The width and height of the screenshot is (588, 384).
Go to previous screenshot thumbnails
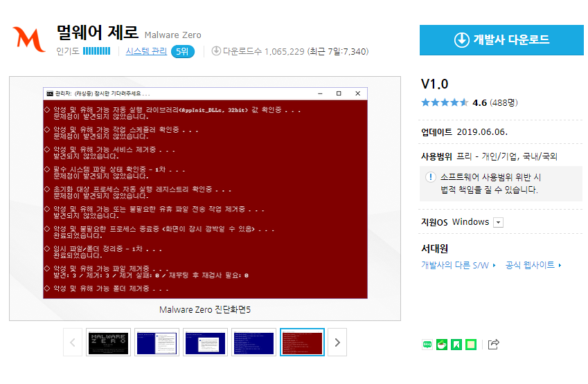point(73,342)
